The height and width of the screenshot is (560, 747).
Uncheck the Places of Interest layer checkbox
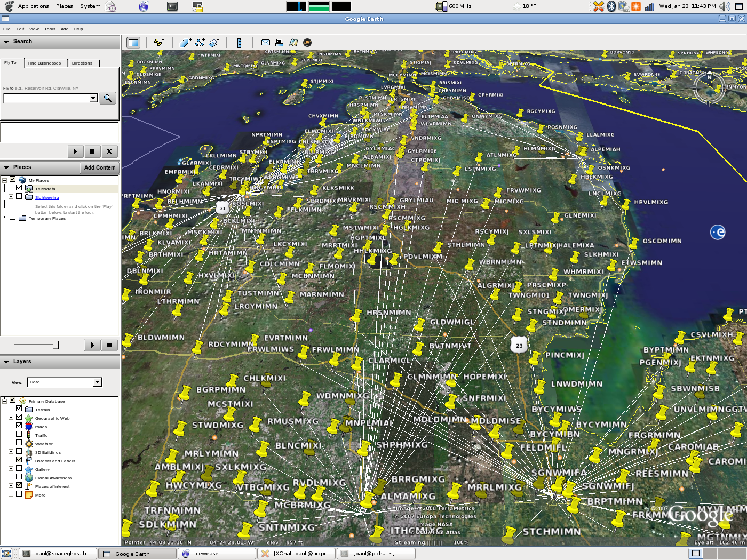point(19,485)
